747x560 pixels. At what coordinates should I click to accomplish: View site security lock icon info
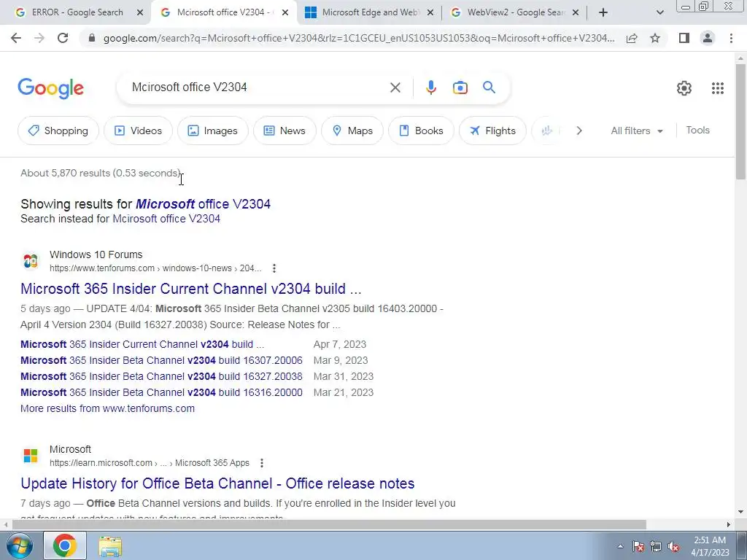pos(92,38)
